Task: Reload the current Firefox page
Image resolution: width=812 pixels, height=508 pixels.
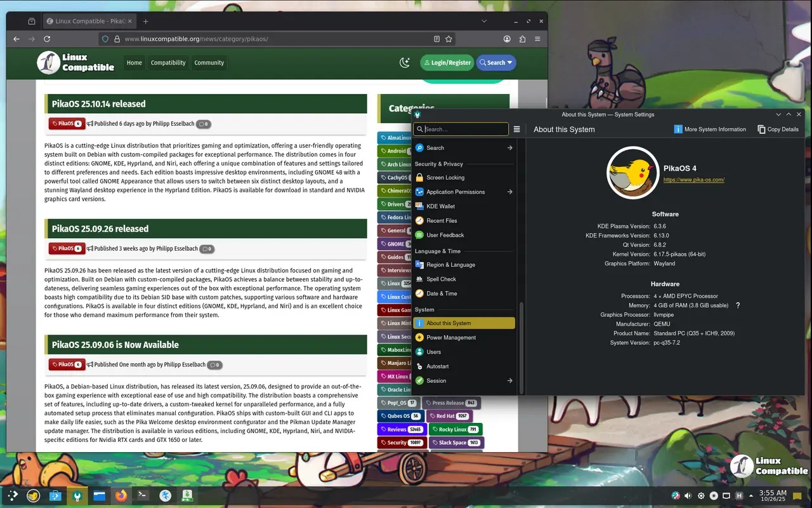Action: (x=47, y=39)
